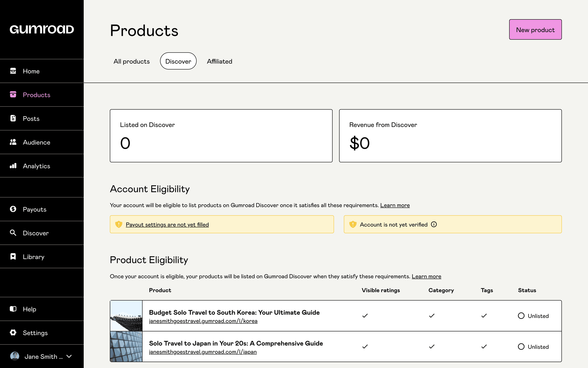Click the Revenue from Discover stat card
Image resolution: width=588 pixels, height=368 pixels.
(x=450, y=136)
